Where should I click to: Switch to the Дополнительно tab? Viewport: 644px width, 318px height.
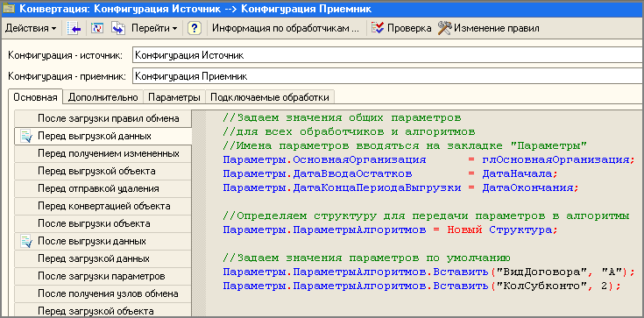(x=103, y=97)
